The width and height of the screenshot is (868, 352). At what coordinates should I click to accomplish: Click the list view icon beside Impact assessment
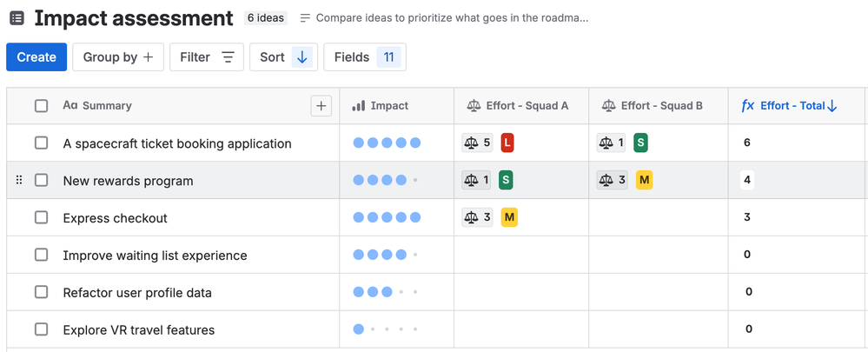17,18
